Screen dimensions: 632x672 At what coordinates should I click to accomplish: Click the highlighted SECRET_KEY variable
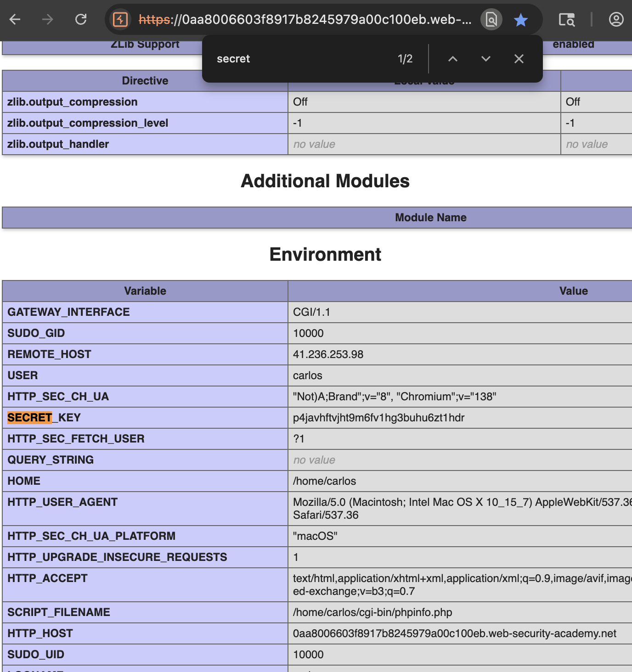click(44, 418)
